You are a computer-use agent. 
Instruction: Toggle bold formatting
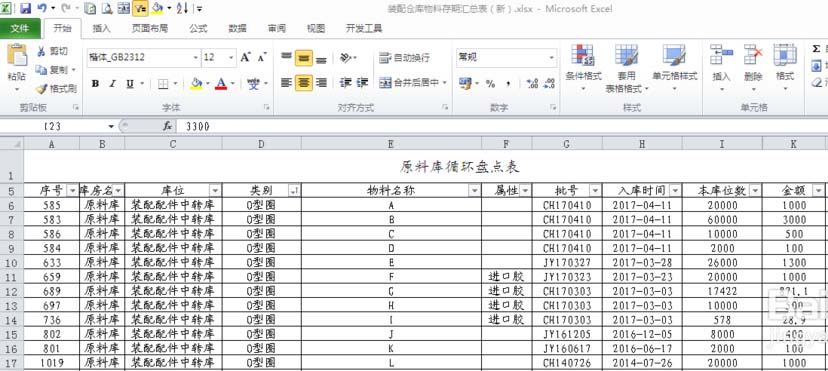pyautogui.click(x=95, y=83)
